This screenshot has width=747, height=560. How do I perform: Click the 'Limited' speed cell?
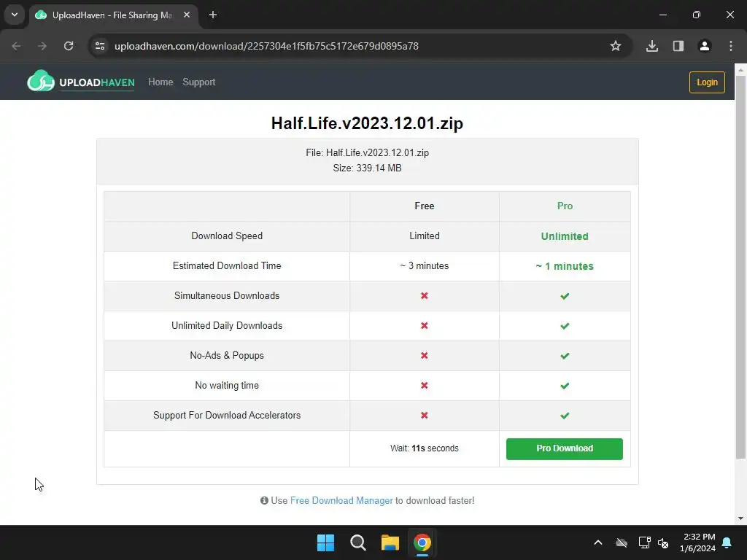424,236
